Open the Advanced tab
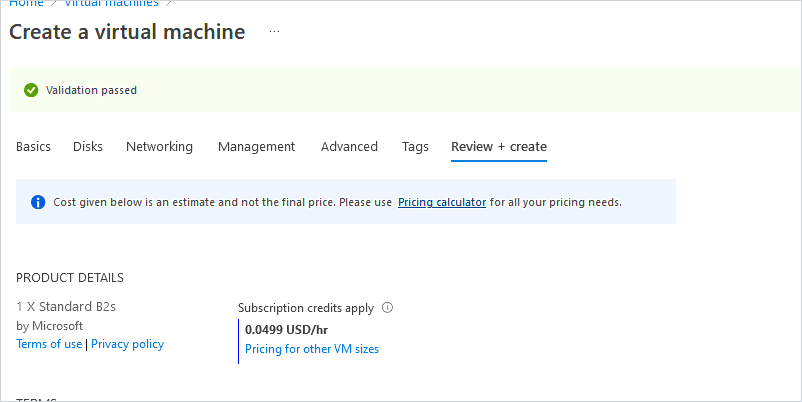802x402 pixels. [349, 147]
